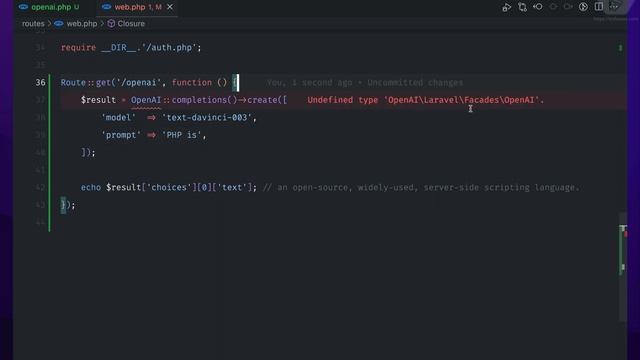
Task: Click the 'text' array key on echo line
Action: [232, 187]
